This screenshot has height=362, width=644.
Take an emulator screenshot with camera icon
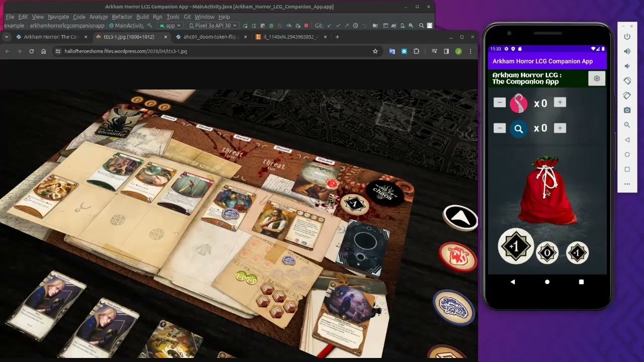pos(627,110)
